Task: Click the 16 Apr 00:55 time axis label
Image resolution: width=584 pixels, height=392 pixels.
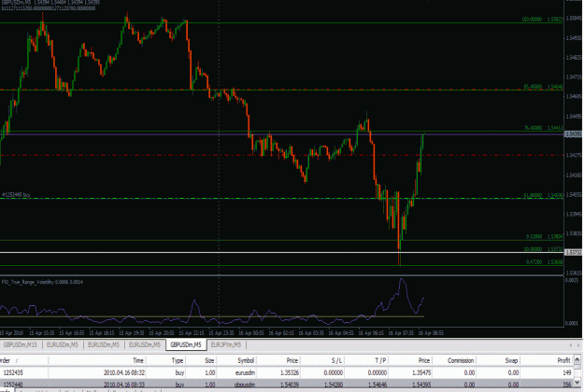Action: coord(251,333)
